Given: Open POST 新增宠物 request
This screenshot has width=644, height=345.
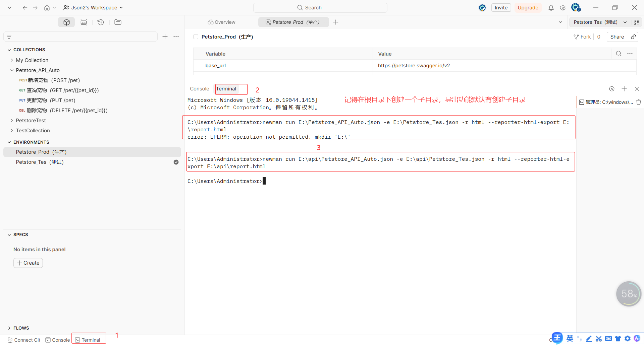Looking at the screenshot, I should (x=92, y=80).
